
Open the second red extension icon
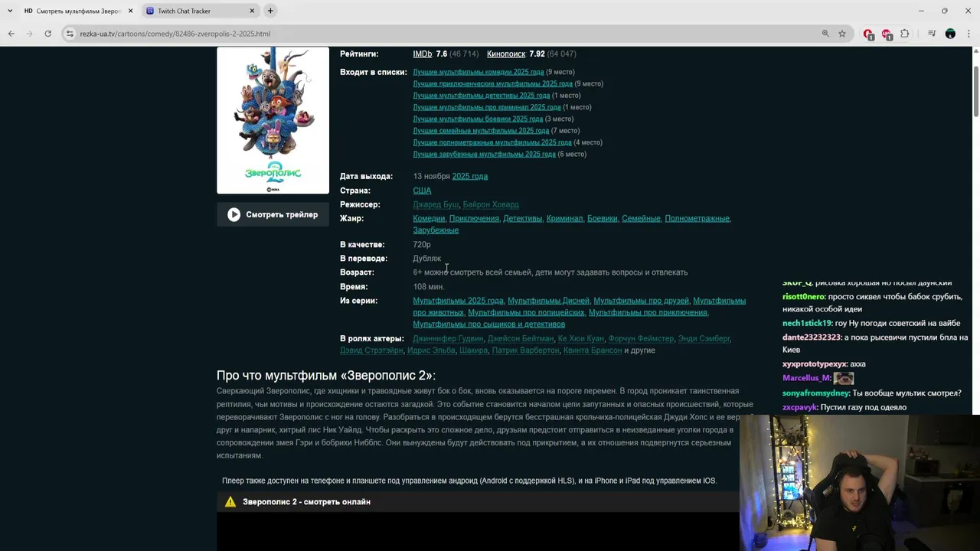[887, 34]
